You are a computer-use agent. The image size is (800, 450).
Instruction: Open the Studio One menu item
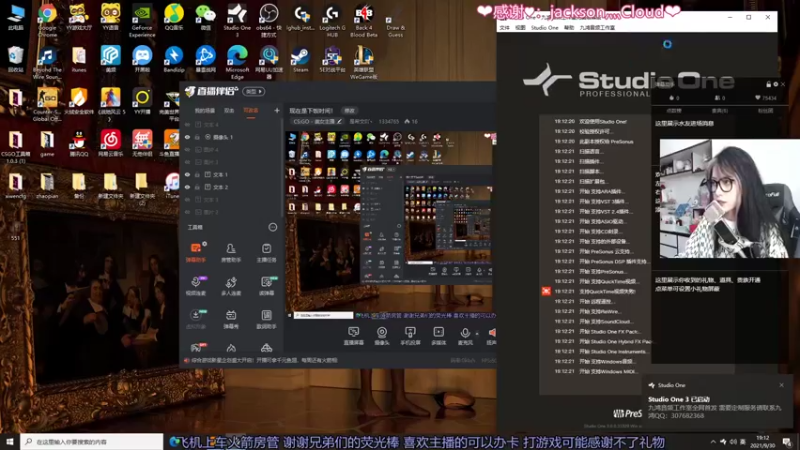pos(544,28)
